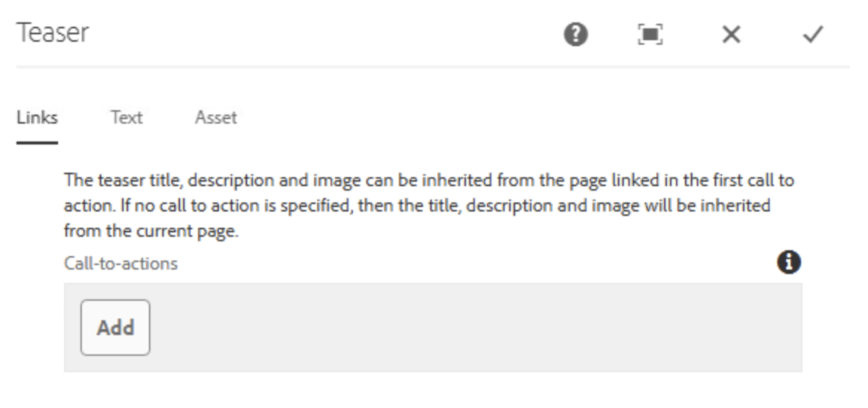Click the words "The teaser title"
868x408 pixels.
tap(110, 181)
